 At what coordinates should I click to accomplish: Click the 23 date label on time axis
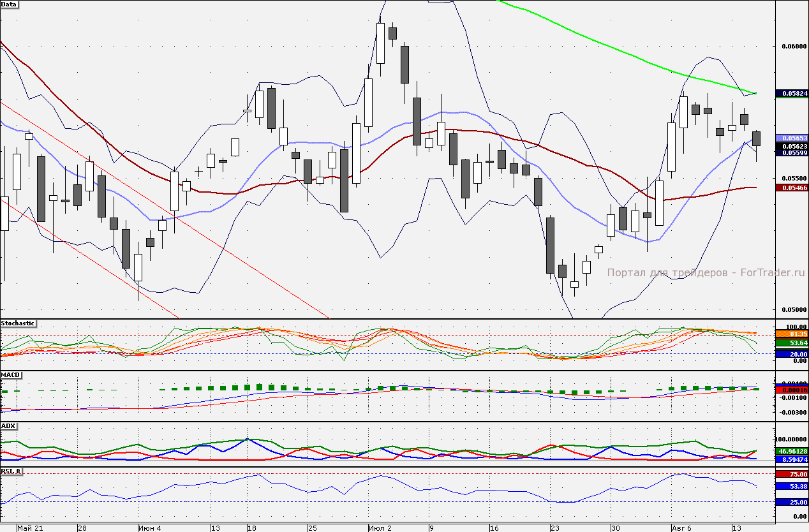[554, 528]
